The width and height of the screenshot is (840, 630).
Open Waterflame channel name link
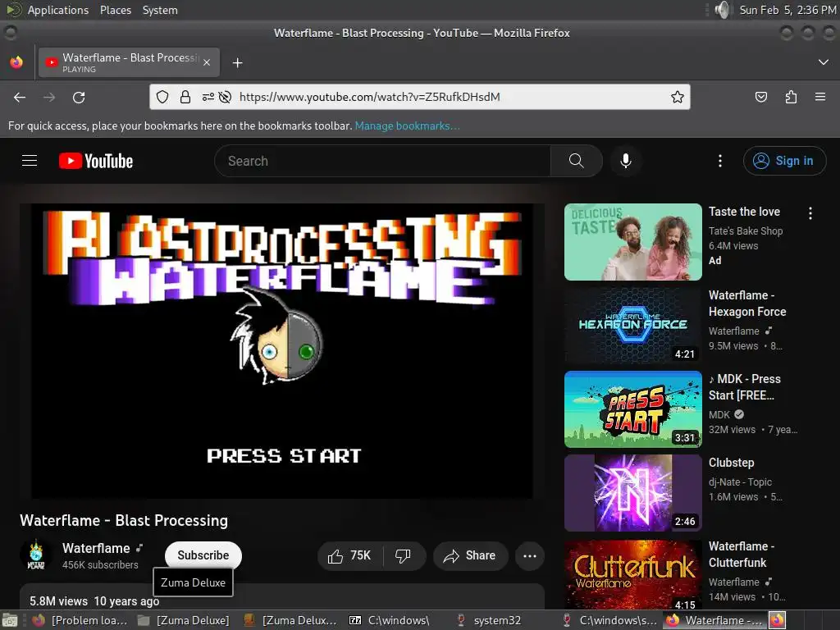96,548
